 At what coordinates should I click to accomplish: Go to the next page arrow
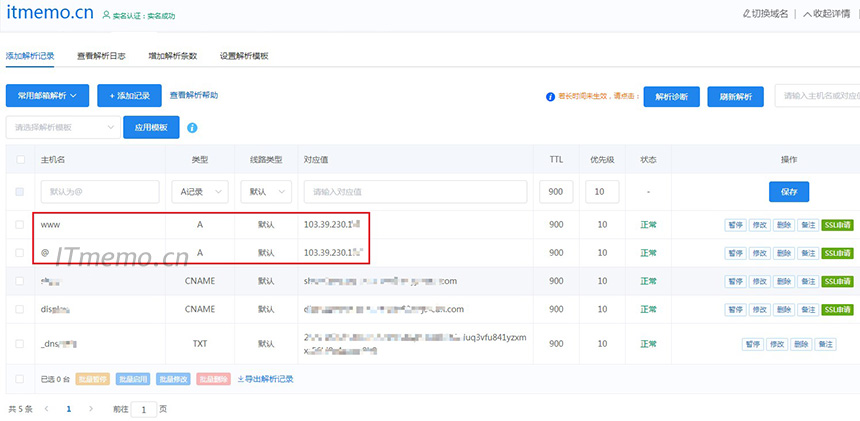(x=91, y=409)
